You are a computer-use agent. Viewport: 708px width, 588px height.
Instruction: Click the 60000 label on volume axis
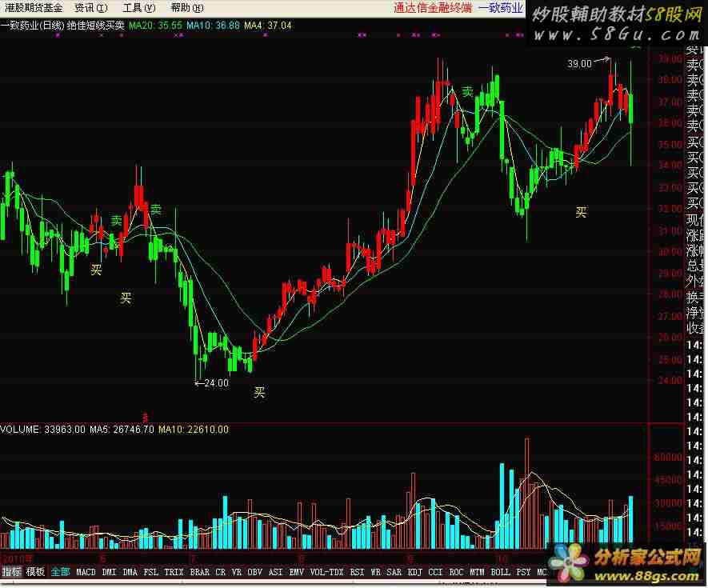[667, 457]
